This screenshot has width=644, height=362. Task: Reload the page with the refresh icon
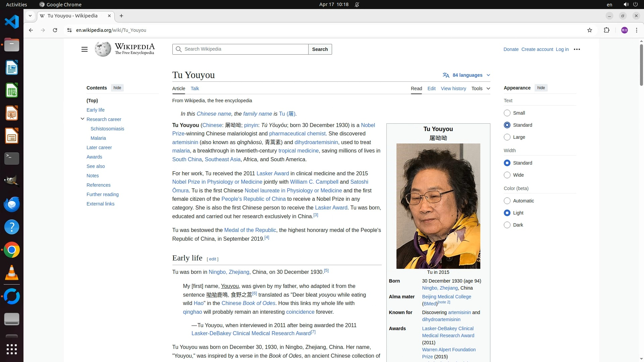[x=55, y=30]
